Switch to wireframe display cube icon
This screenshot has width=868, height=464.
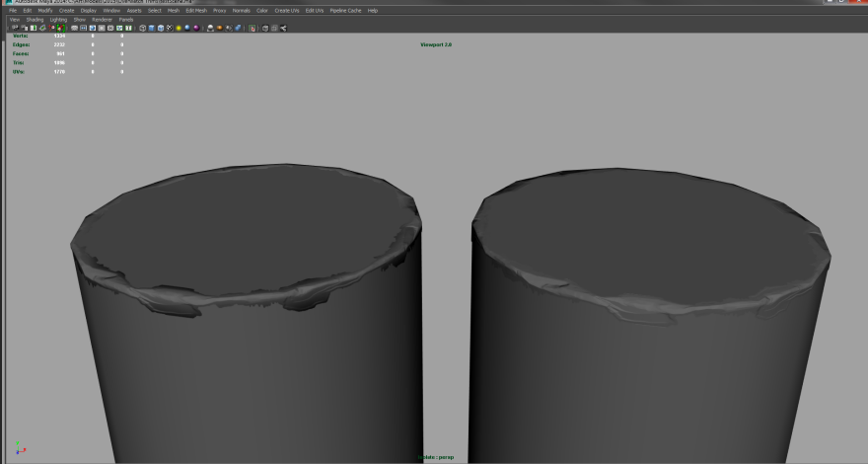[x=143, y=28]
